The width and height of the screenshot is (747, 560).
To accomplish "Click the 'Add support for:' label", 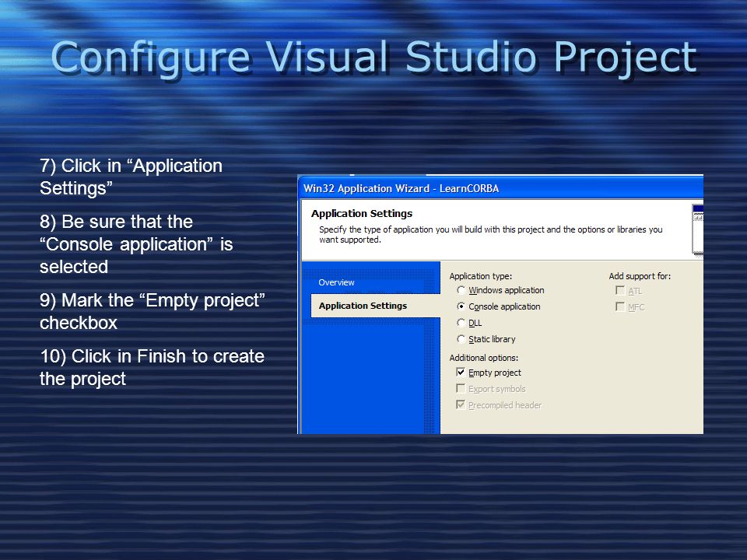I will point(640,276).
